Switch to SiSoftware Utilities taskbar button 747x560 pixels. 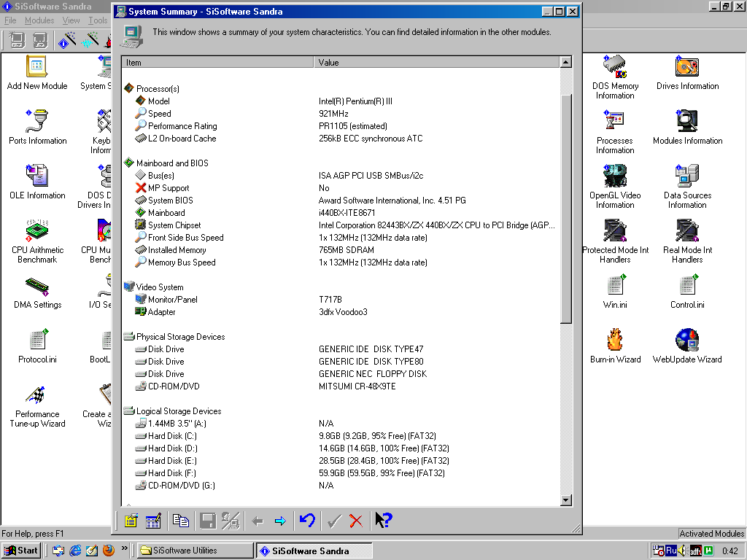pos(194,551)
